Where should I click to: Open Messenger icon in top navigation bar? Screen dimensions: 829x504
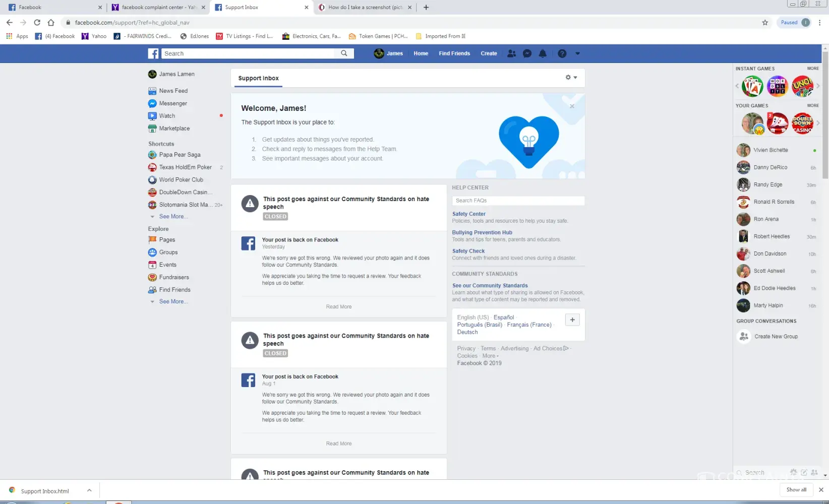[527, 53]
